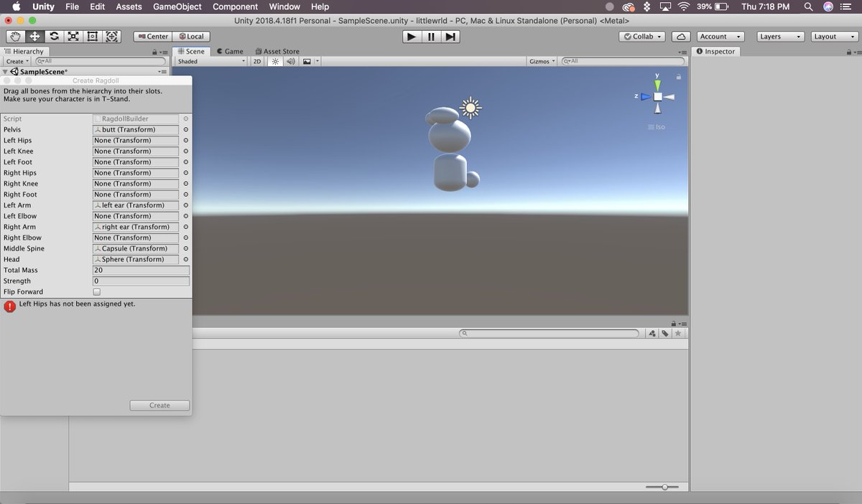Select the Rect transform tool

click(93, 36)
